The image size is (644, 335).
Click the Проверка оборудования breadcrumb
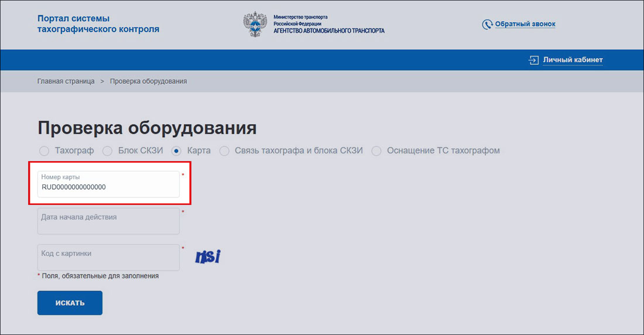pyautogui.click(x=148, y=81)
